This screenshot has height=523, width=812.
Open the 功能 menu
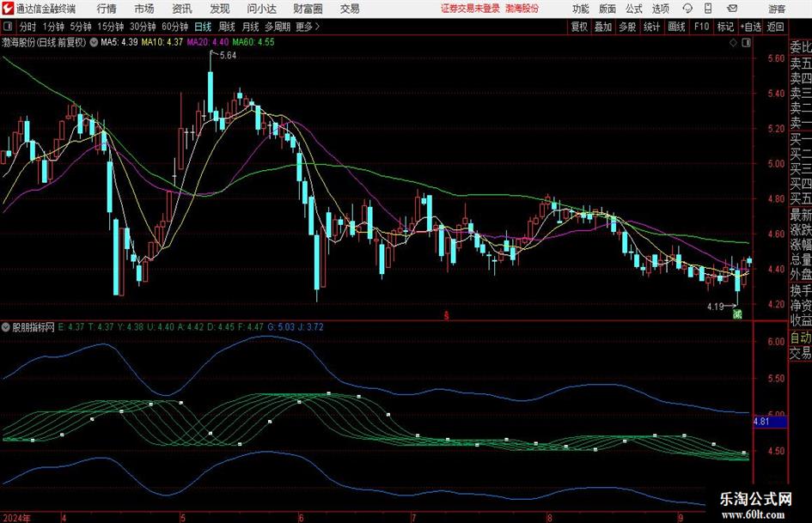(x=581, y=9)
